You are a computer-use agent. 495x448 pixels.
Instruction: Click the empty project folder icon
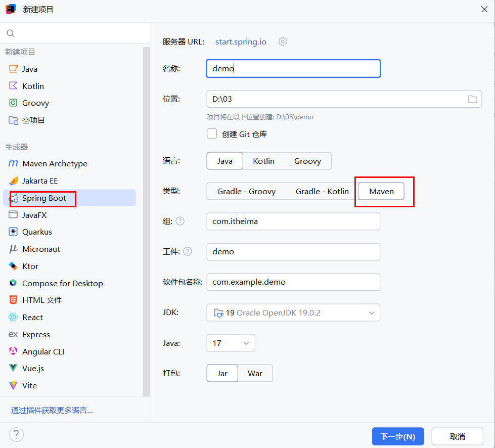13,120
